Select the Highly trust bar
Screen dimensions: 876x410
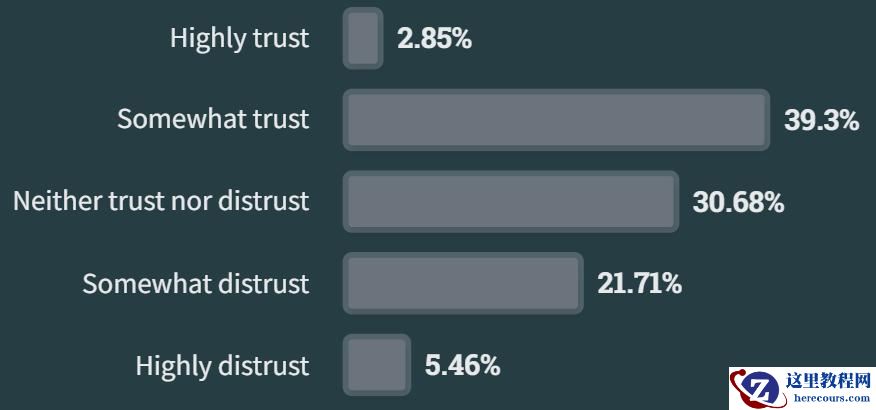point(363,39)
